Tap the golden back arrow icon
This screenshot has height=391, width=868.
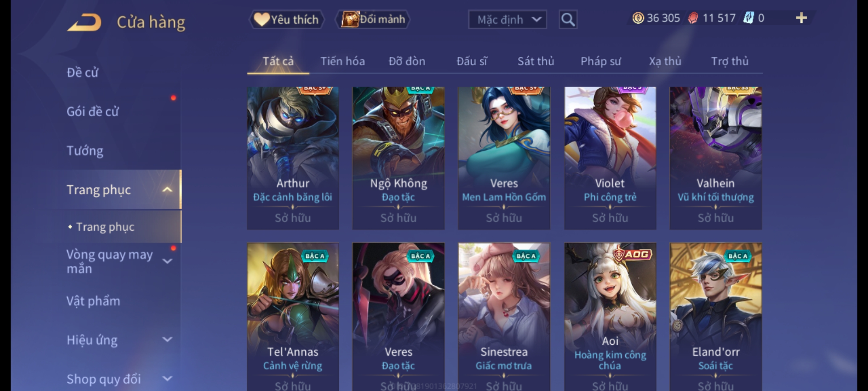tap(84, 22)
